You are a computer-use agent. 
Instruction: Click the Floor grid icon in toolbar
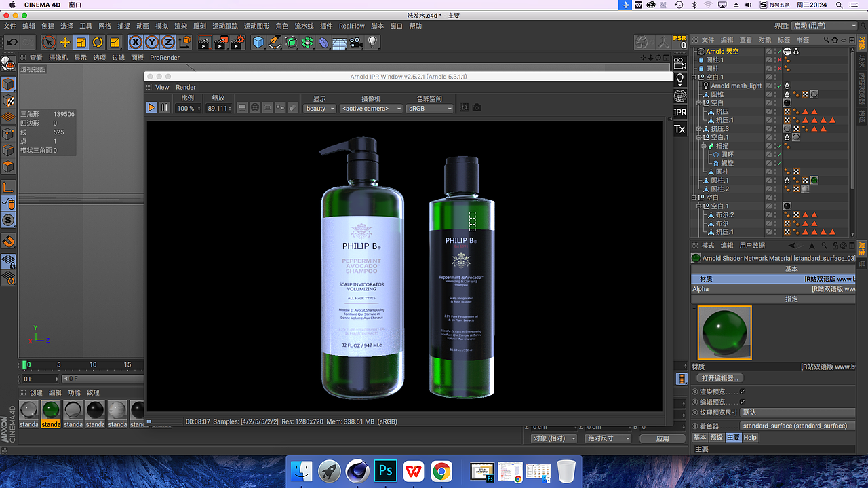click(x=340, y=43)
